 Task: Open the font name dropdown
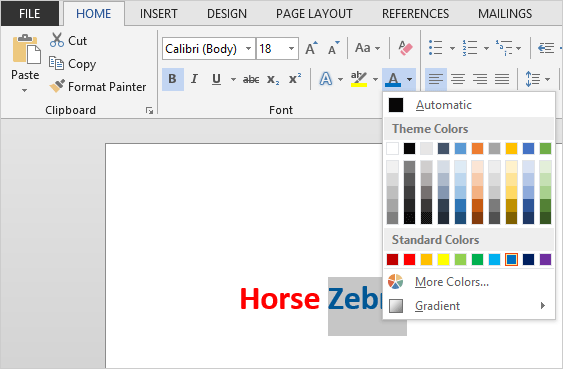coord(248,48)
